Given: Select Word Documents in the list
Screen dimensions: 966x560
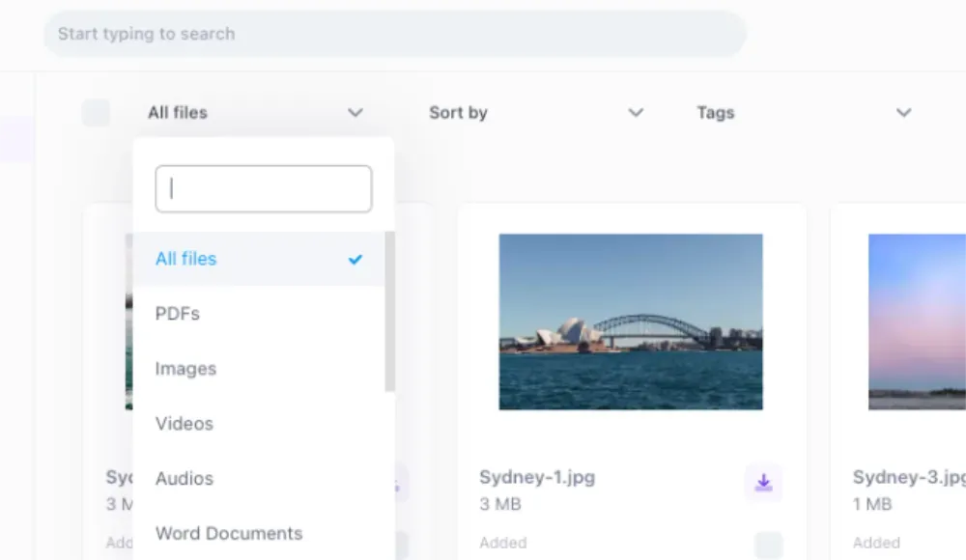Looking at the screenshot, I should [259, 533].
